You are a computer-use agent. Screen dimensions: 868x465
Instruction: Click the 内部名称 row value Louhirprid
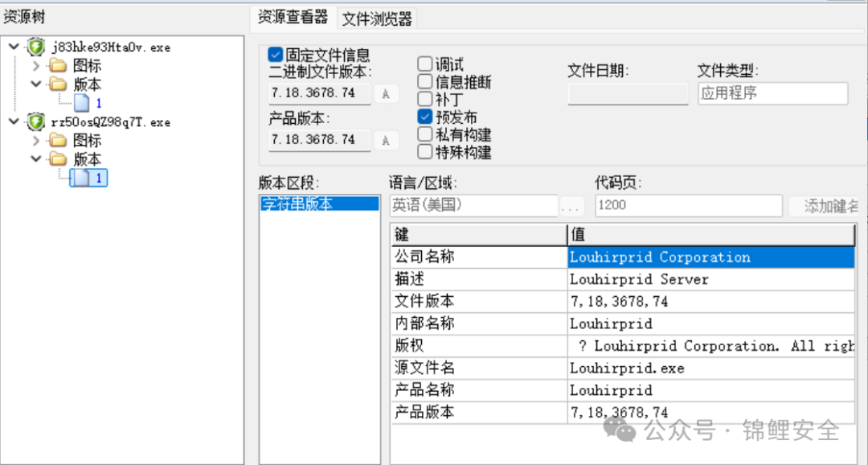pyautogui.click(x=711, y=323)
